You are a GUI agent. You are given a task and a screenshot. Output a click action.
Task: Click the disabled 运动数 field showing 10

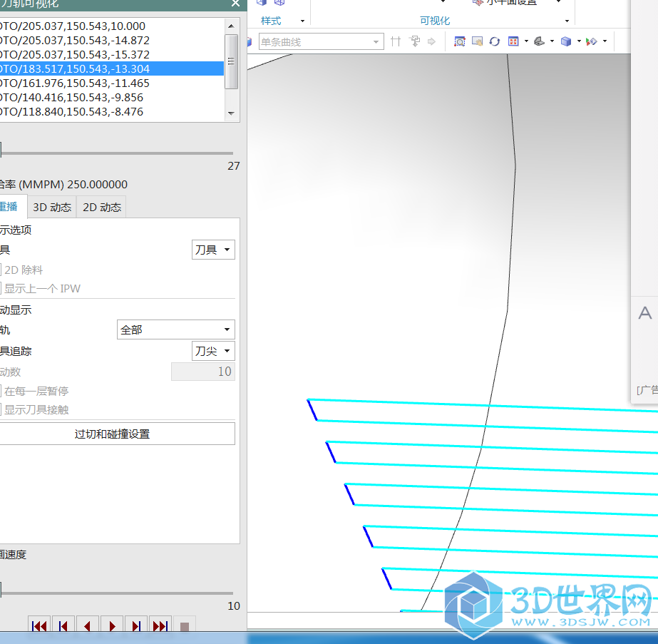click(x=203, y=372)
